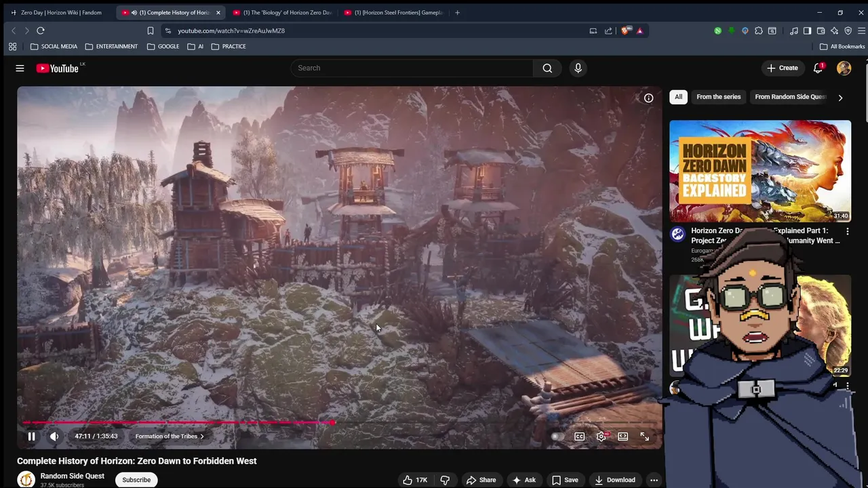Enter full screen mode
868x488 pixels.
click(x=644, y=436)
